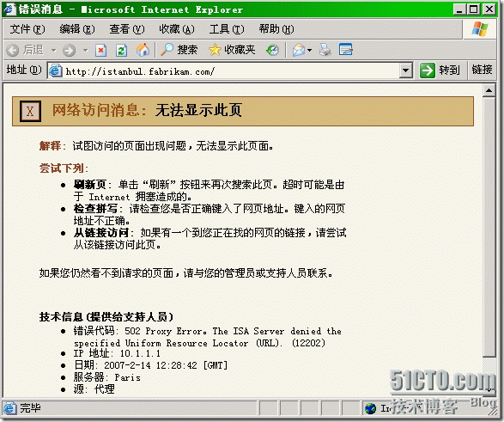Expand the address bar dropdown list
This screenshot has height=422, width=504.
pos(405,70)
